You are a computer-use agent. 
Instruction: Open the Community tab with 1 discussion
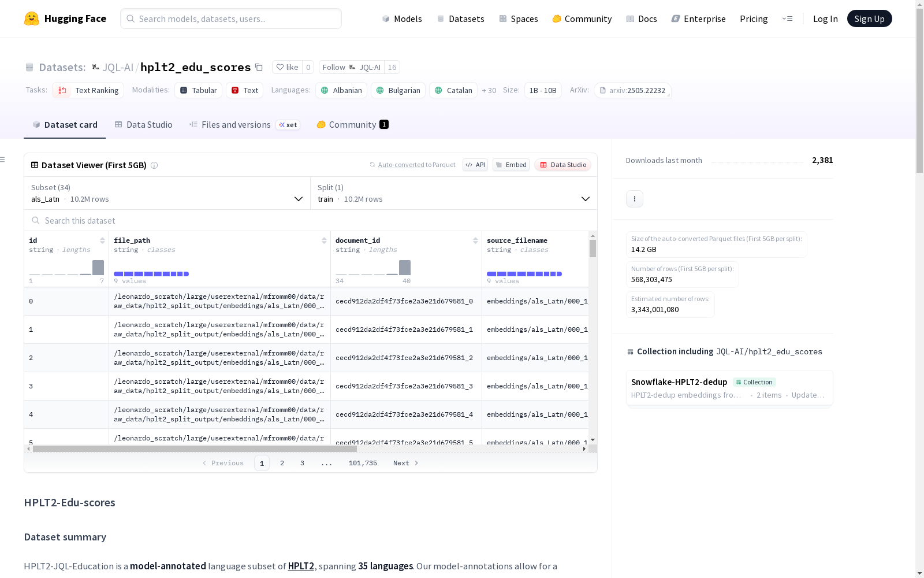pyautogui.click(x=352, y=124)
